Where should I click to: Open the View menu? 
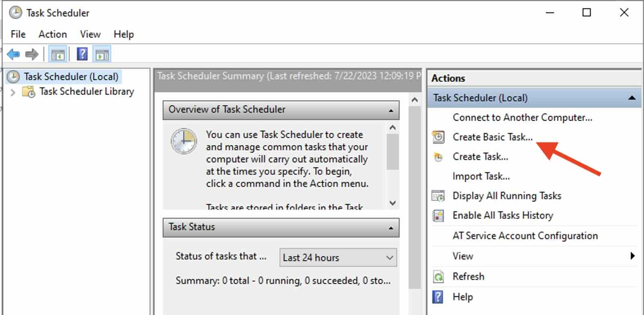[x=90, y=34]
